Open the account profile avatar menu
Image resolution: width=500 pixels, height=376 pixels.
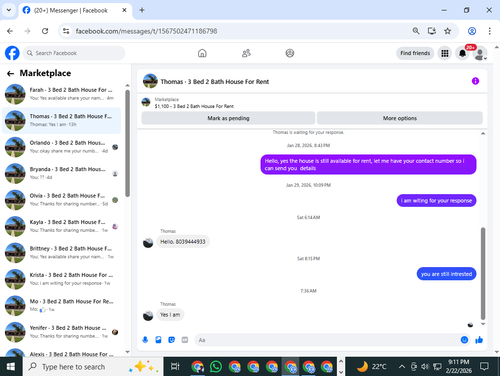click(x=480, y=53)
